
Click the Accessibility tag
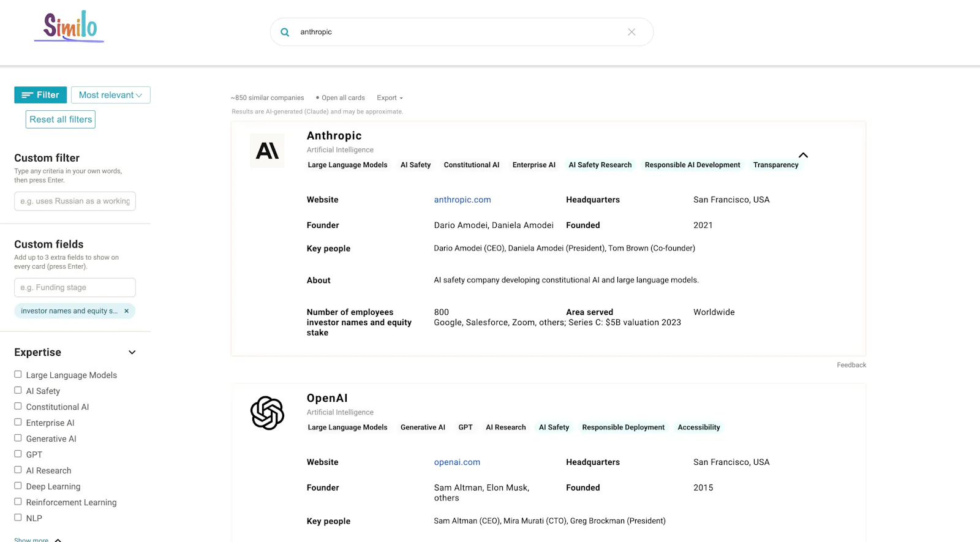(x=699, y=427)
